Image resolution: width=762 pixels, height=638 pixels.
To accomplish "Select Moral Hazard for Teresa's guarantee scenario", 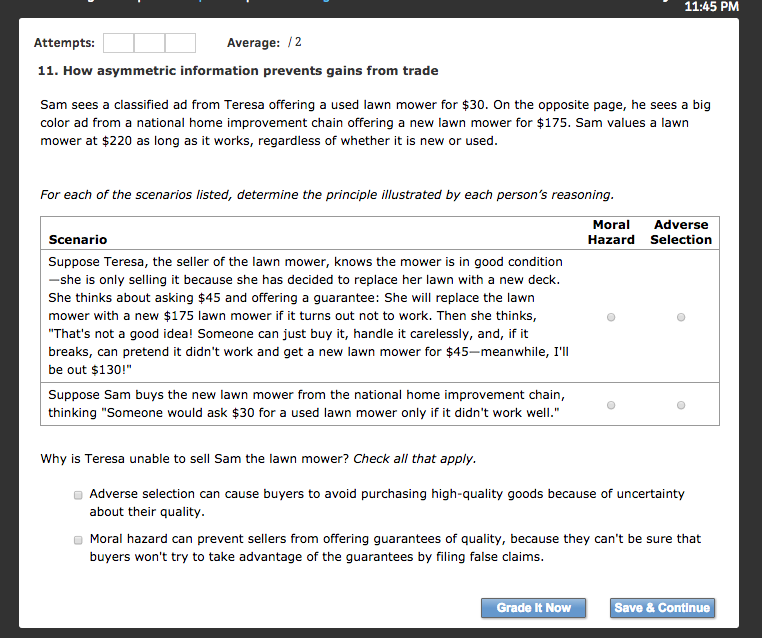I will [x=611, y=317].
